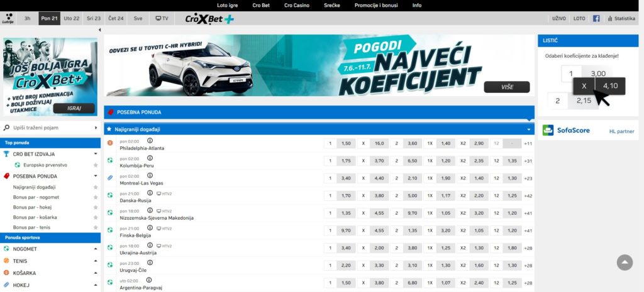The height and width of the screenshot is (292, 644).
Task: Click the Posebna ponuda red tag icon in sidebar
Action: tap(6, 176)
